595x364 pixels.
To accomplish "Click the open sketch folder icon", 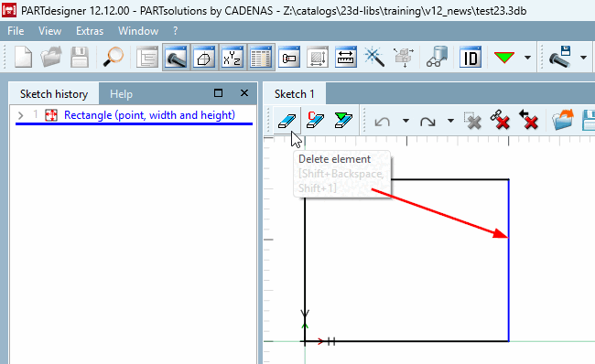I will [x=563, y=121].
